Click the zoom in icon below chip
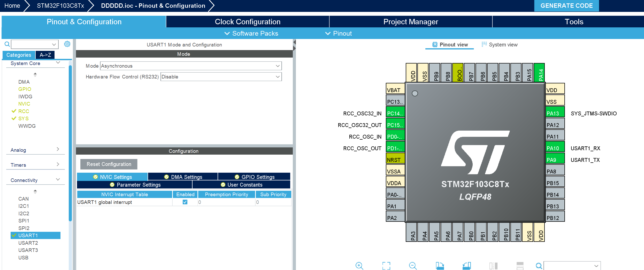 [x=359, y=266]
